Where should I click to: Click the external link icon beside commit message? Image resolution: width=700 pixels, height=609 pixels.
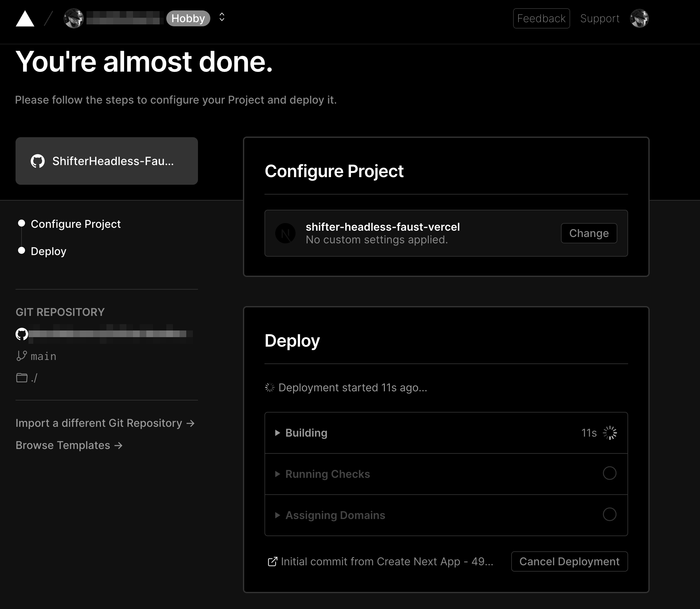click(x=272, y=562)
